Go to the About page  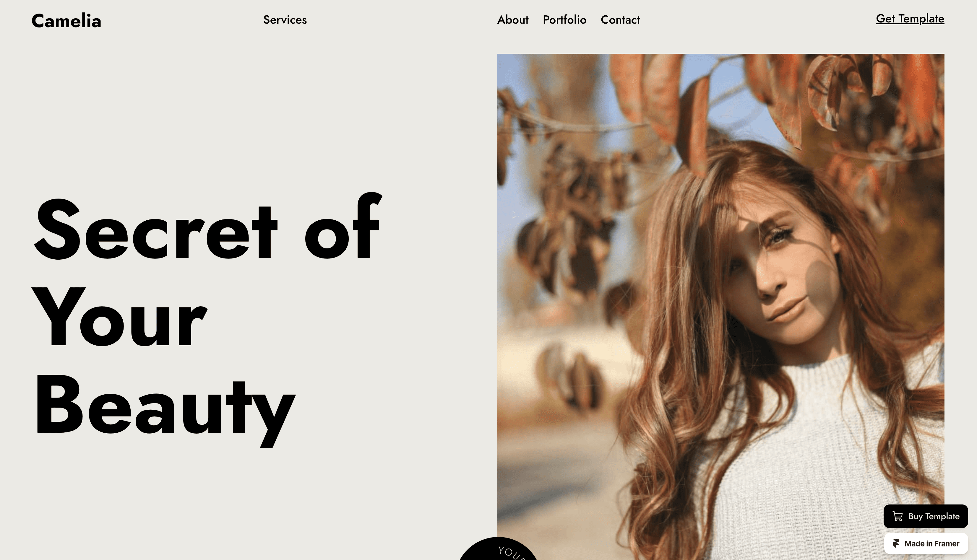[x=512, y=19]
